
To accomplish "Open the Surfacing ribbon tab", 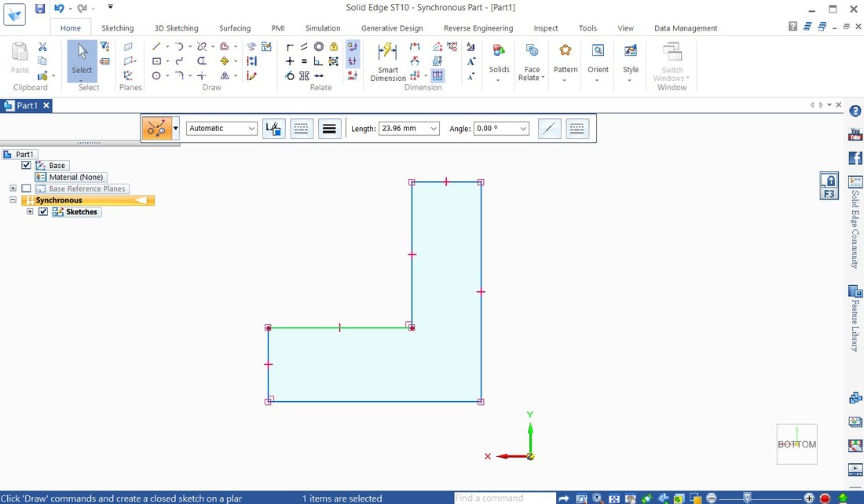I will point(234,28).
